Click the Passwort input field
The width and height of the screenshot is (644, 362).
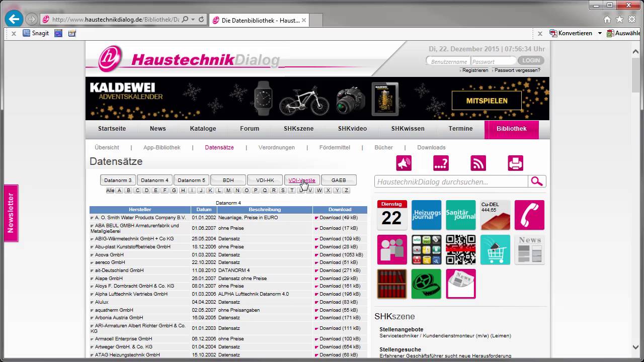(x=494, y=61)
